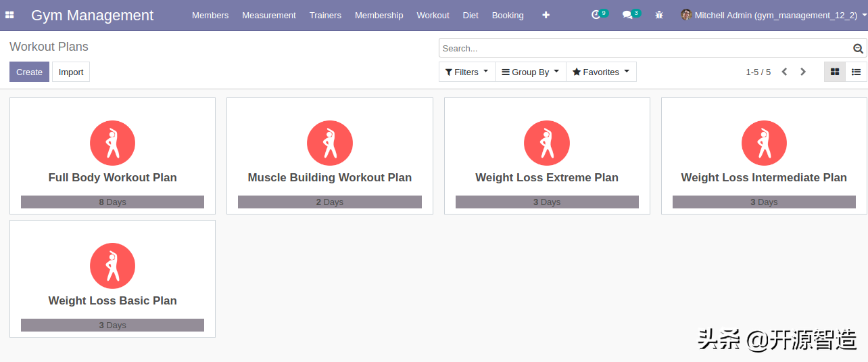Viewport: 868px width, 362px height.
Task: Open the Members menu
Action: [x=210, y=15]
